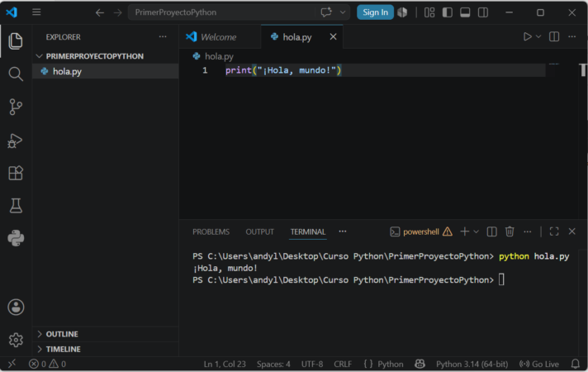
Task: Open the Search view in activity bar
Action: [16, 74]
